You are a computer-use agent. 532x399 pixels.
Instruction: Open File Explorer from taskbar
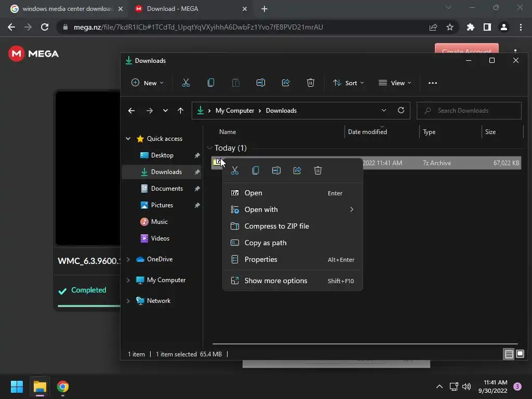pyautogui.click(x=39, y=387)
